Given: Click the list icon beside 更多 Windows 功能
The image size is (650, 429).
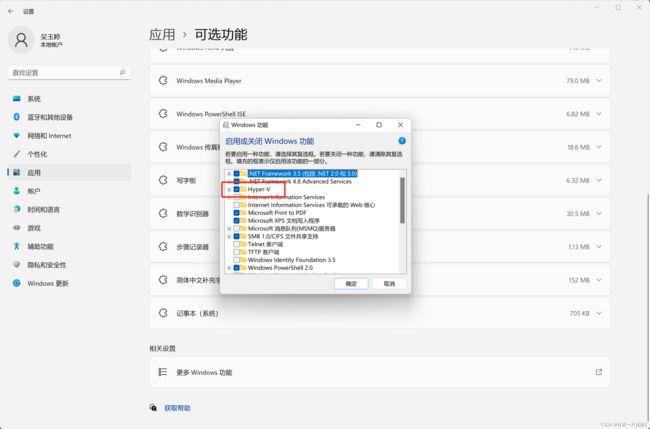Looking at the screenshot, I should (162, 372).
